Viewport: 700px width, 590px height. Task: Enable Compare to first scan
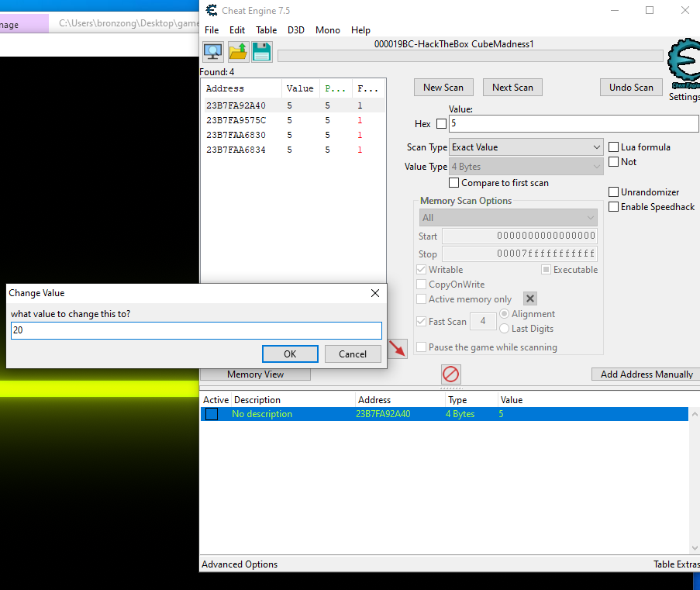[x=453, y=183]
